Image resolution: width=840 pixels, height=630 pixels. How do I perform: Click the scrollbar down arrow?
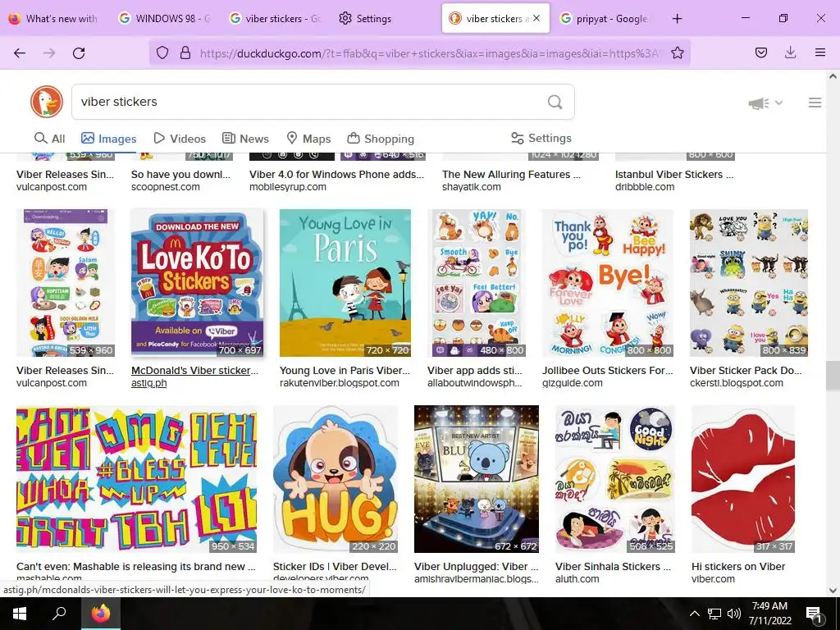point(833,591)
